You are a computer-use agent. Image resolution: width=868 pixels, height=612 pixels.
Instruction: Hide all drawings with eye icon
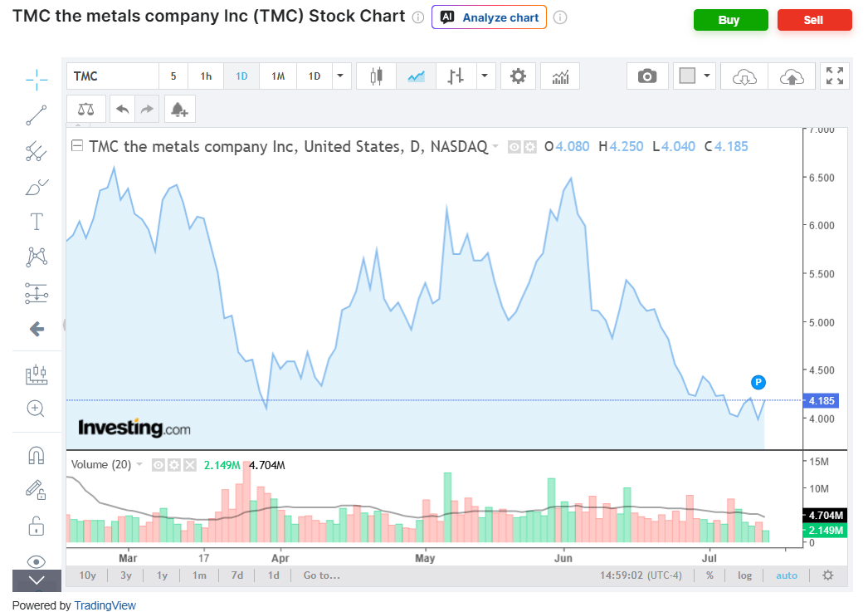[x=36, y=561]
